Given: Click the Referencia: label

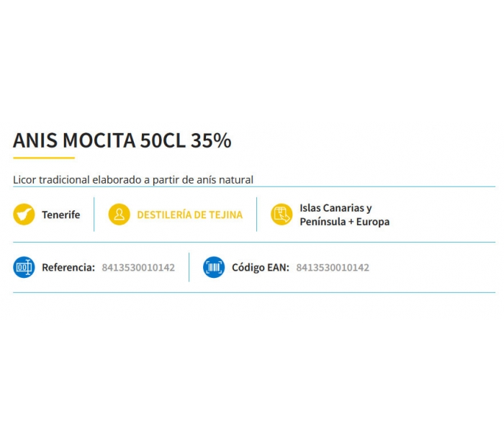Looking at the screenshot, I should pyautogui.click(x=68, y=268).
